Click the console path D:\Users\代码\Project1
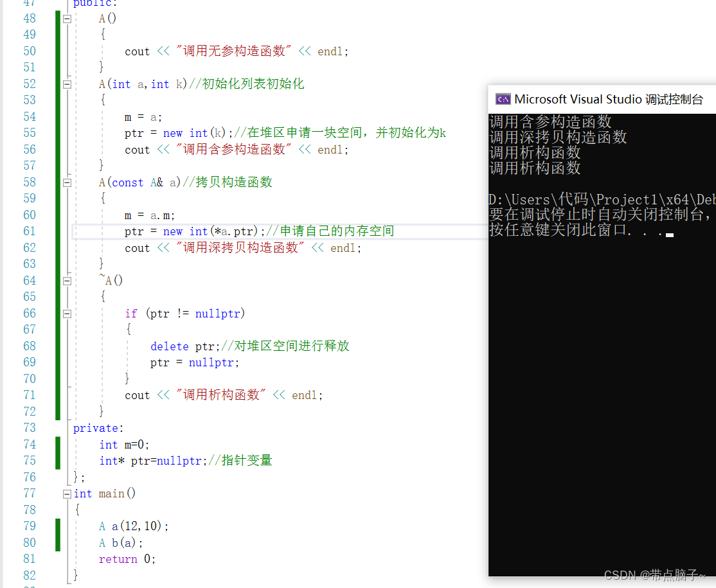 pyautogui.click(x=573, y=199)
